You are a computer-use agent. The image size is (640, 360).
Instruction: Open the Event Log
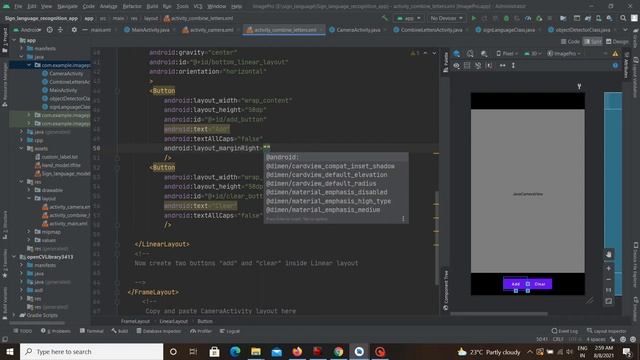(564, 331)
